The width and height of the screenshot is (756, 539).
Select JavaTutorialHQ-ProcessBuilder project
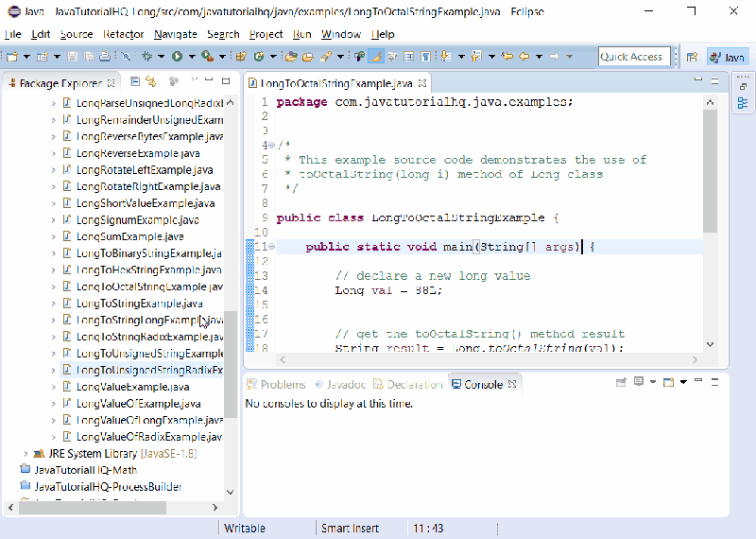(108, 487)
